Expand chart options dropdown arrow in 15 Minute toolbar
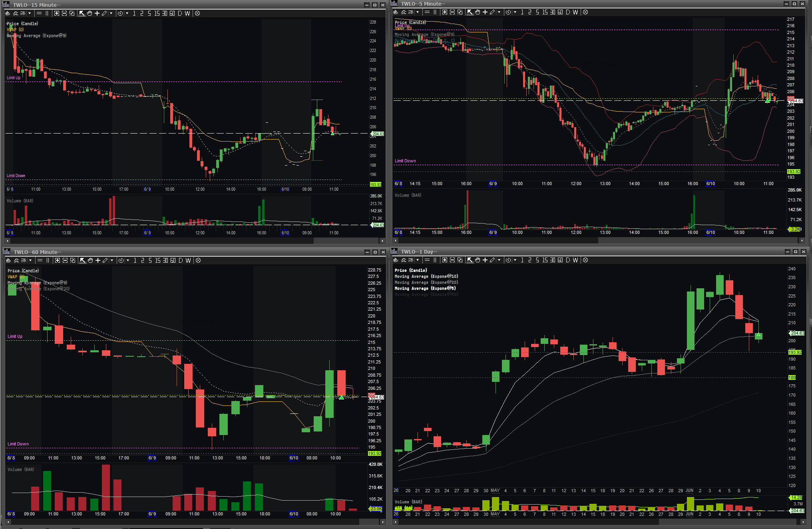This screenshot has height=529, width=812. tap(30, 13)
